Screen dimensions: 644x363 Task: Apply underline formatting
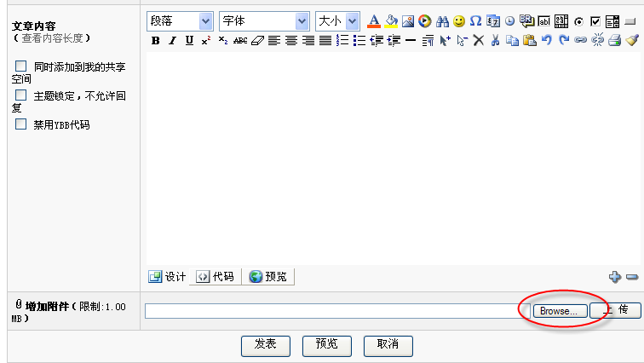tap(189, 40)
